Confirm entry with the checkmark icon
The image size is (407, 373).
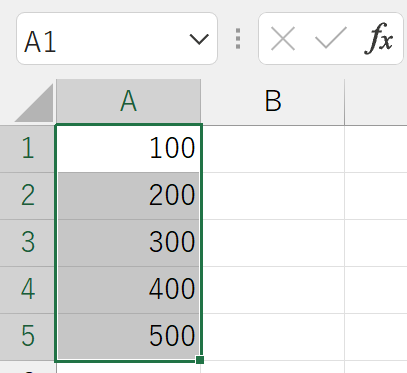click(331, 39)
